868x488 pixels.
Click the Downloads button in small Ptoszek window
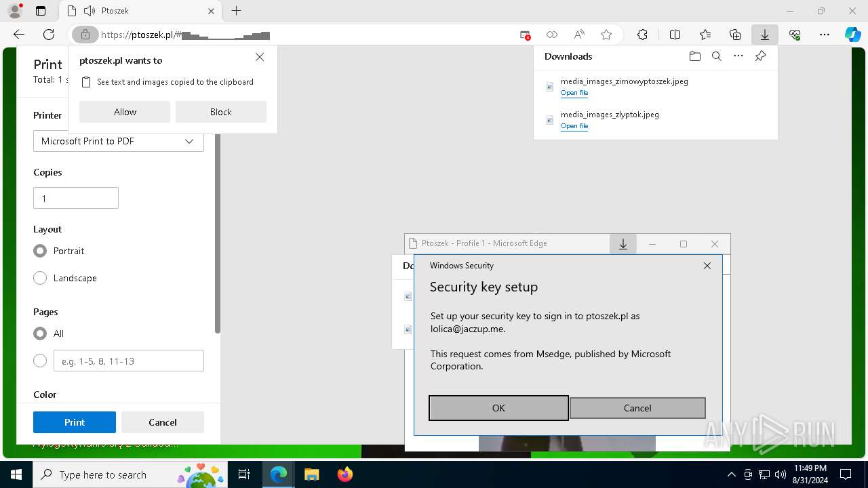pos(623,244)
